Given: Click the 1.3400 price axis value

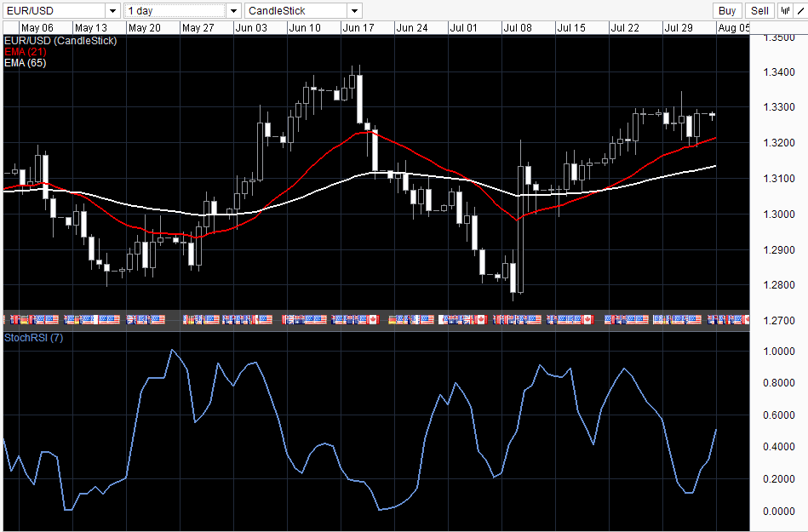Looking at the screenshot, I should [x=779, y=72].
